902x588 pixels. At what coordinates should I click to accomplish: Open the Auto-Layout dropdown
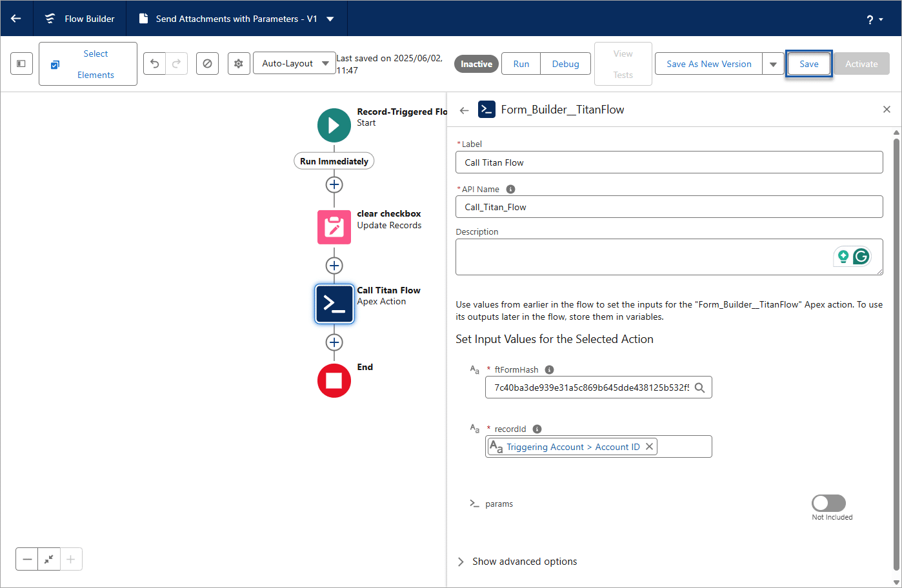tap(294, 63)
